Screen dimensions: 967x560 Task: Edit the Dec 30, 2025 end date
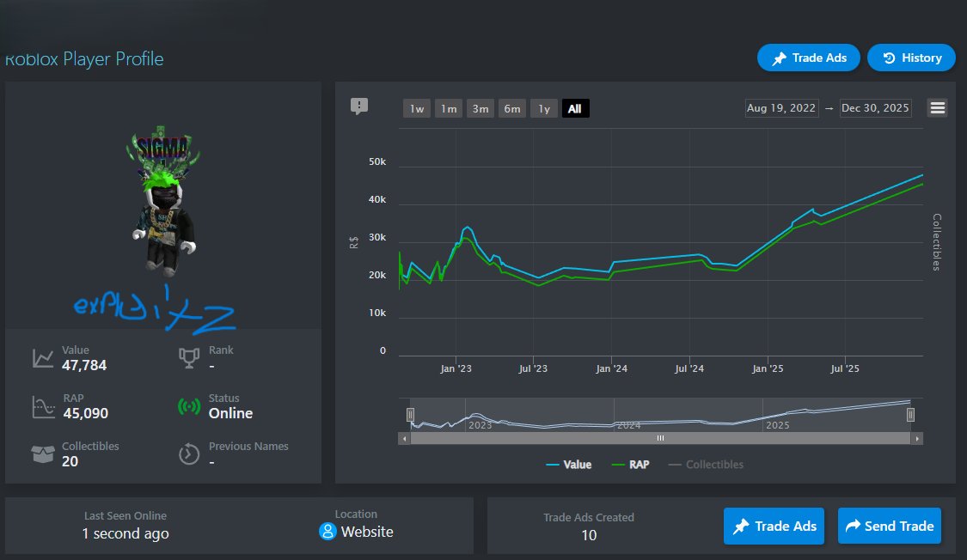pyautogui.click(x=875, y=108)
